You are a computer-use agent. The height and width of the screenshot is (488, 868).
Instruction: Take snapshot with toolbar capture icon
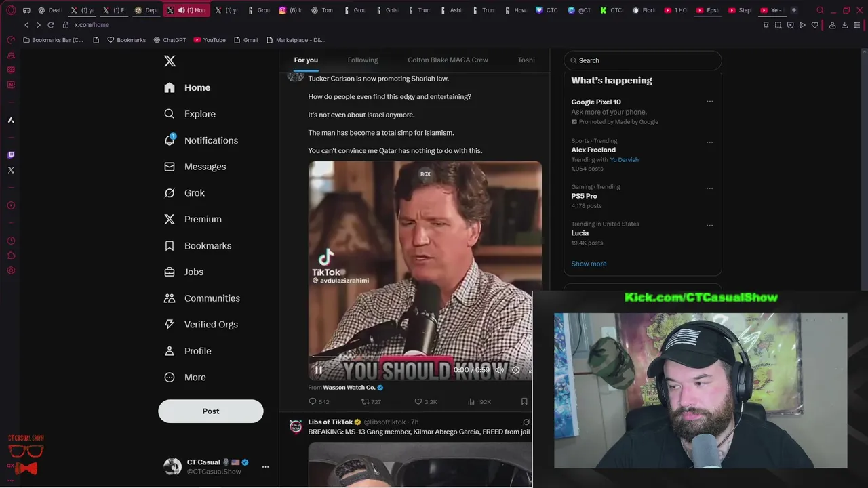(778, 25)
